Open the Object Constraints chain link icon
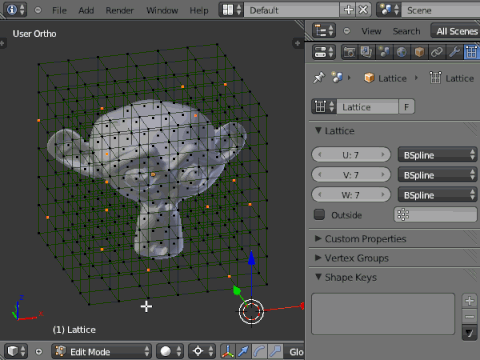Screen dimensions: 480x360 437,52
